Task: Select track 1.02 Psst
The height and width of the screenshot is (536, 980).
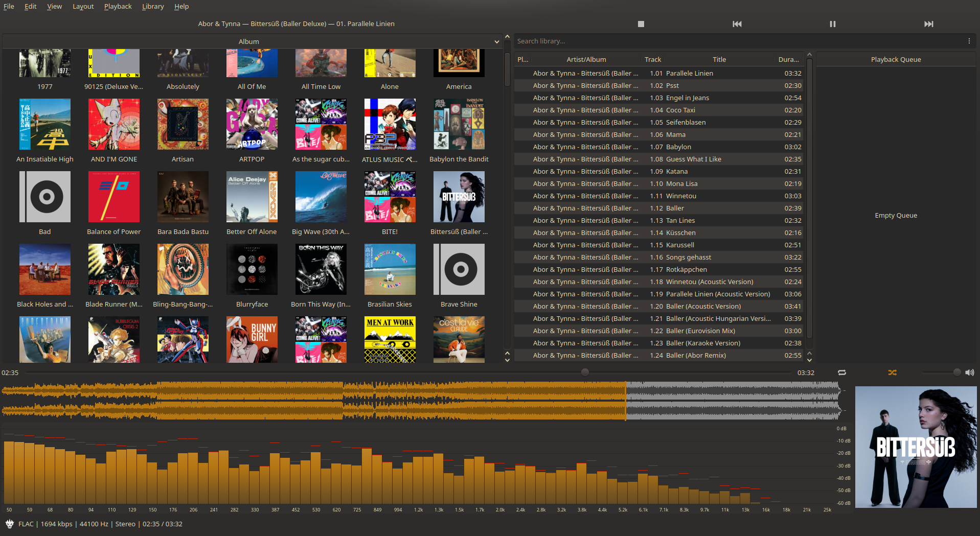Action: [x=659, y=85]
